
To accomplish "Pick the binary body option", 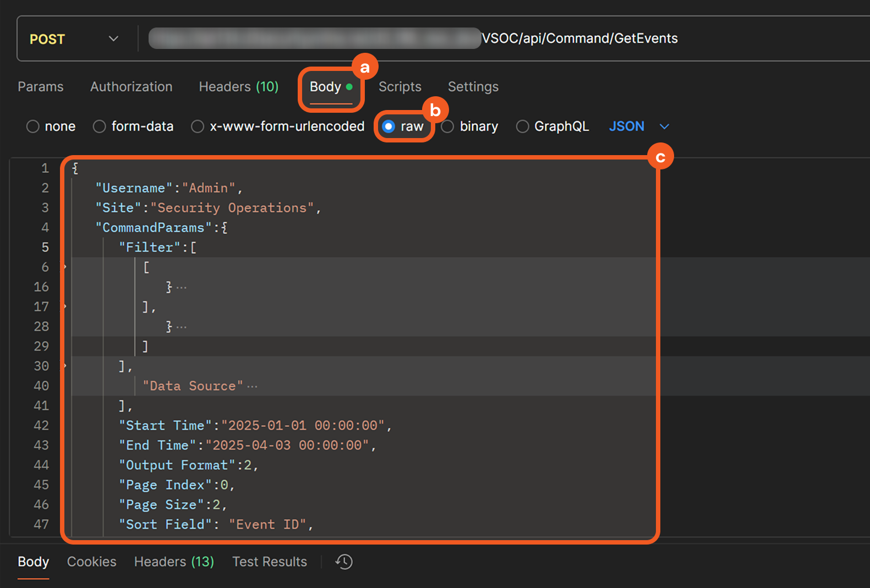I will (448, 127).
